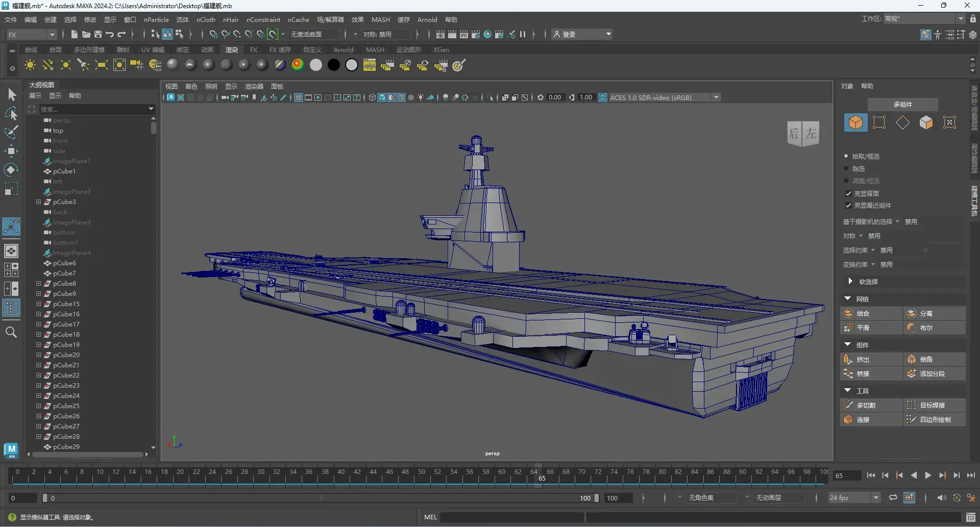This screenshot has height=527, width=980.
Task: Click the Multi-Cut (多切割) tool icon
Action: (848, 406)
